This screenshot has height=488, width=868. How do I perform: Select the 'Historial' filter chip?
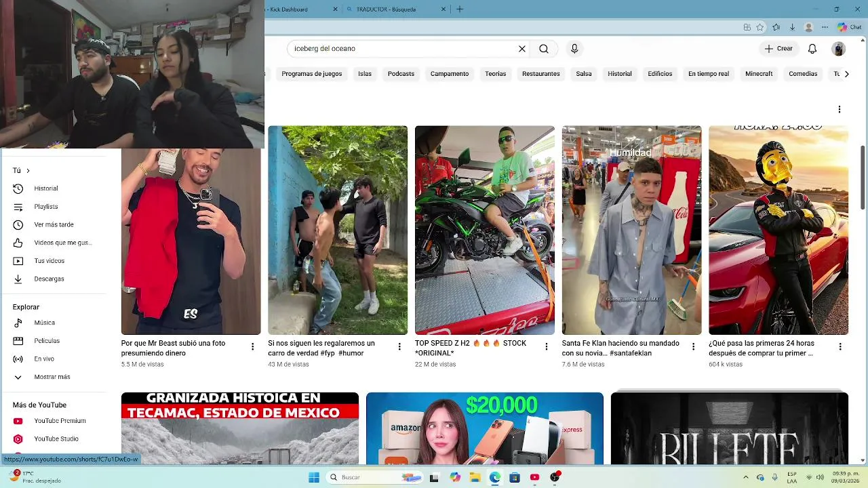coord(620,74)
